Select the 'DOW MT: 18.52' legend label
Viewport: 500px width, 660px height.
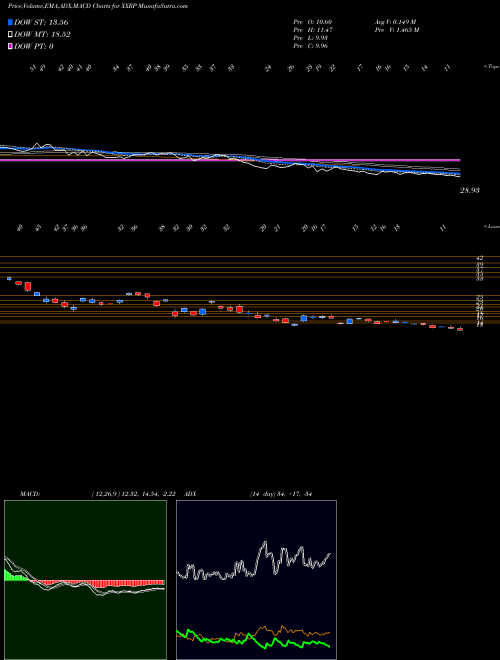42,35
